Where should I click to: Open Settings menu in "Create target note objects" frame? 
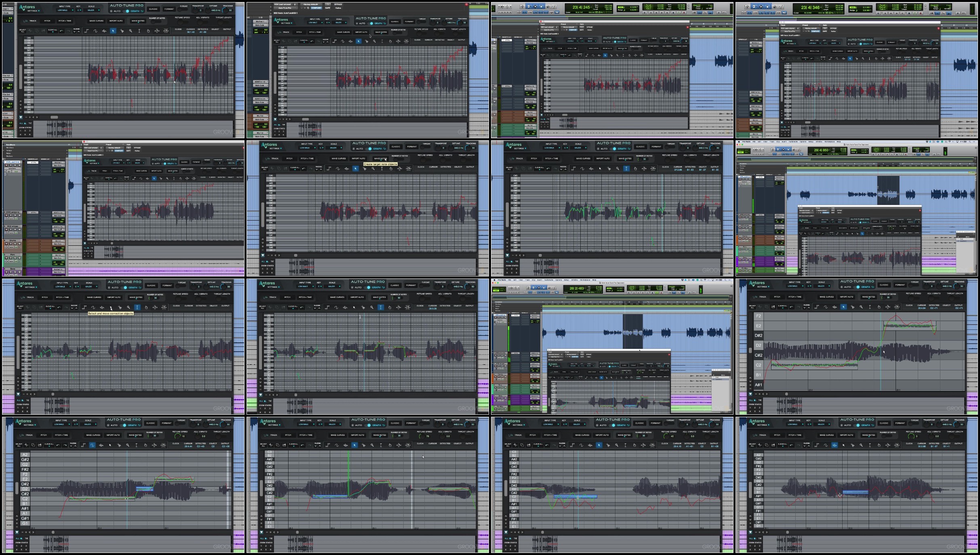click(275, 148)
